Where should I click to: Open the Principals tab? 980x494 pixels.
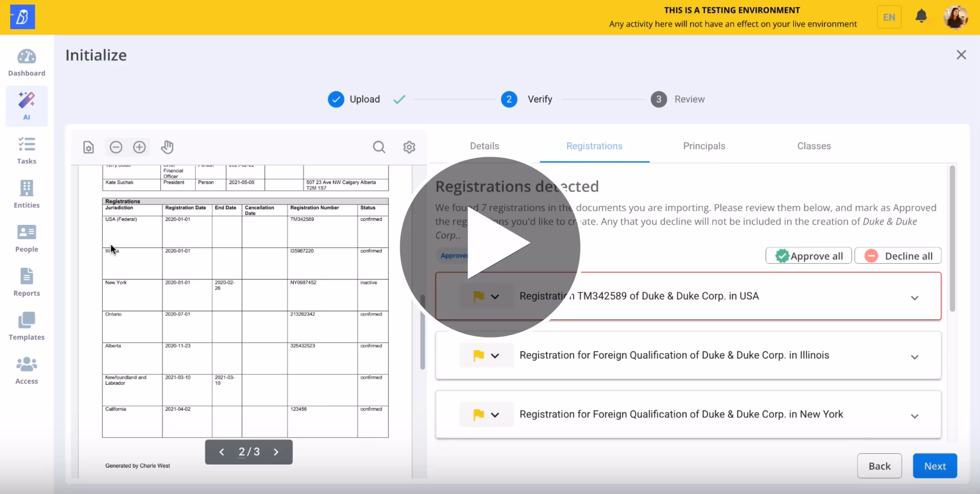pos(704,146)
